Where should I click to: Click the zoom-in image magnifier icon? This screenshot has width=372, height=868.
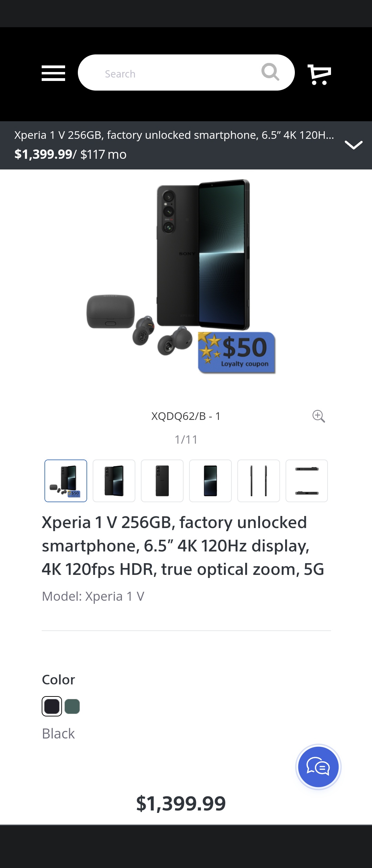coord(319,416)
